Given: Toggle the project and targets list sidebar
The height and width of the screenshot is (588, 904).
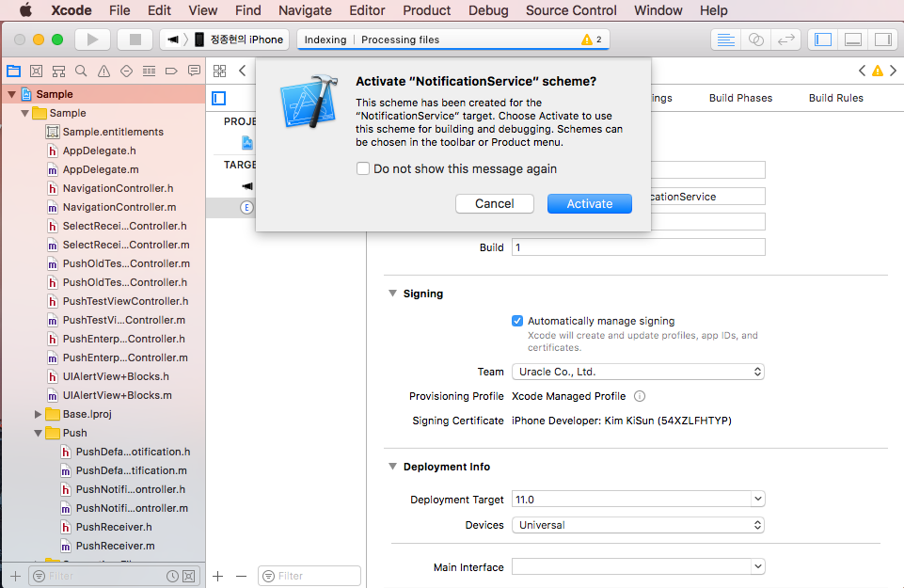Looking at the screenshot, I should [219, 99].
